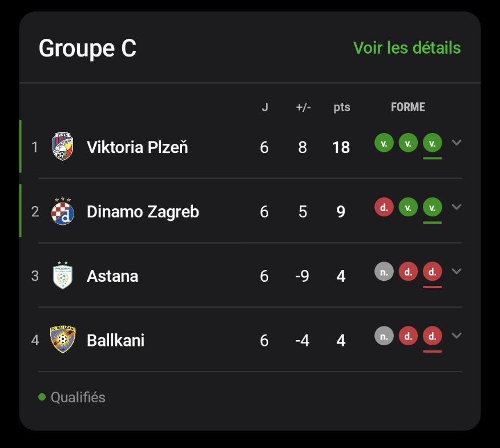Select the Dinamo Zagreb team name
Screen dimensions: 500x448
(x=143, y=212)
